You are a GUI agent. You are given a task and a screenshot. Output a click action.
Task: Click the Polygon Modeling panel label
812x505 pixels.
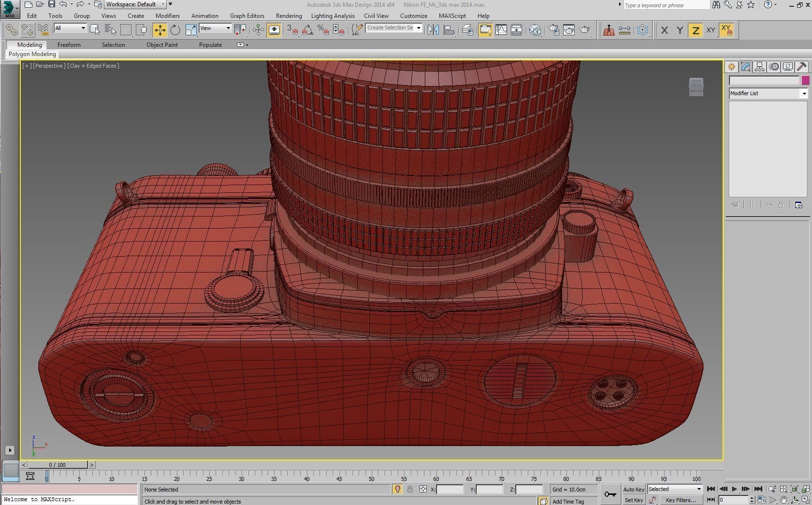point(32,54)
